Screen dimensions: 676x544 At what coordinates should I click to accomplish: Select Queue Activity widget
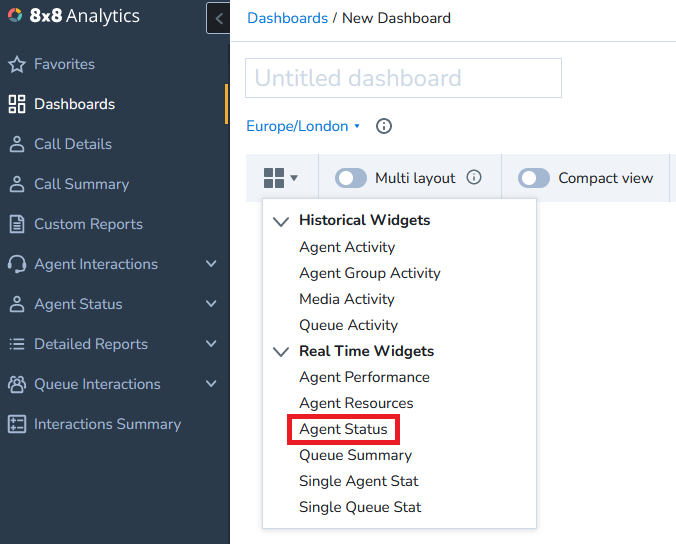(x=348, y=325)
